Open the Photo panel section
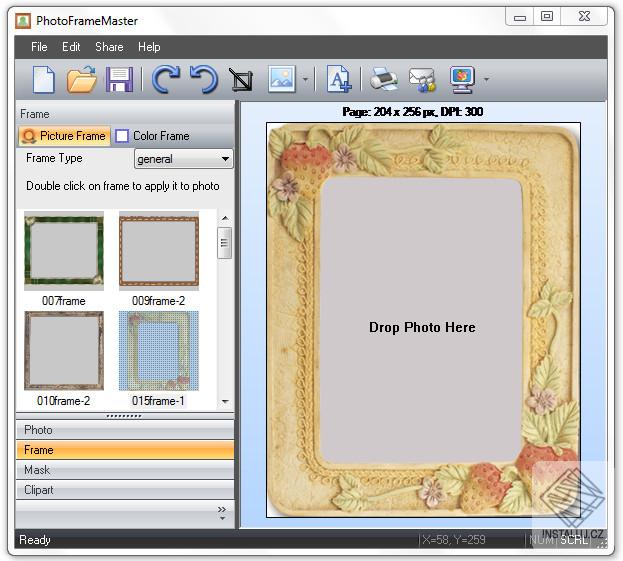Image resolution: width=623 pixels, height=561 pixels. 125,430
